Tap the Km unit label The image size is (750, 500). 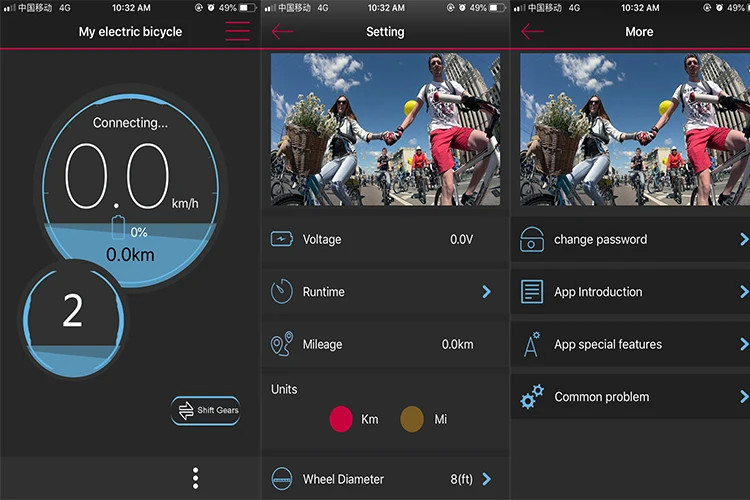click(x=369, y=419)
